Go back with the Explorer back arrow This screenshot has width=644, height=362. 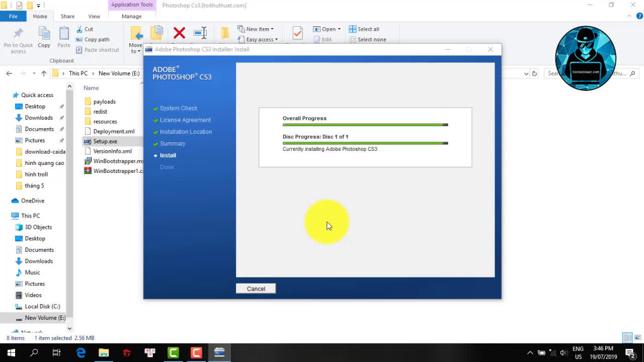(9, 73)
